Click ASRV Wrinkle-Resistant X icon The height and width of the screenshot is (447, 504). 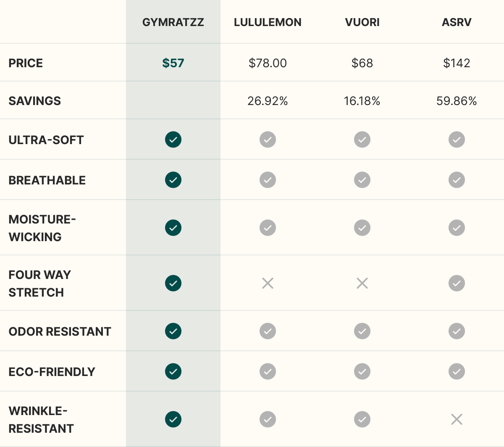point(457,419)
